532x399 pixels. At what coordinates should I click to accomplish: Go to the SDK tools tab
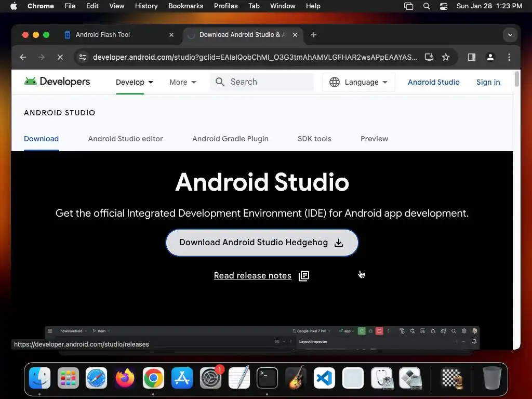click(x=314, y=139)
